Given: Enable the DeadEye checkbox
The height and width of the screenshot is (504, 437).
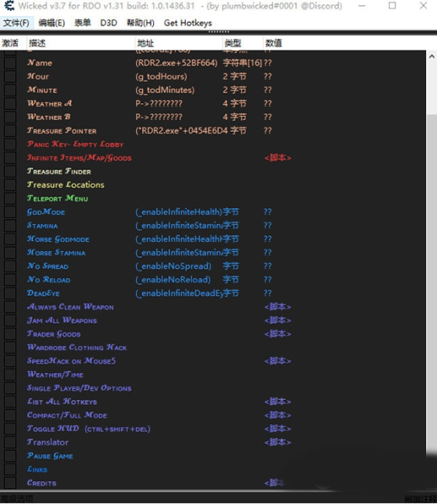Looking at the screenshot, I should (x=10, y=293).
